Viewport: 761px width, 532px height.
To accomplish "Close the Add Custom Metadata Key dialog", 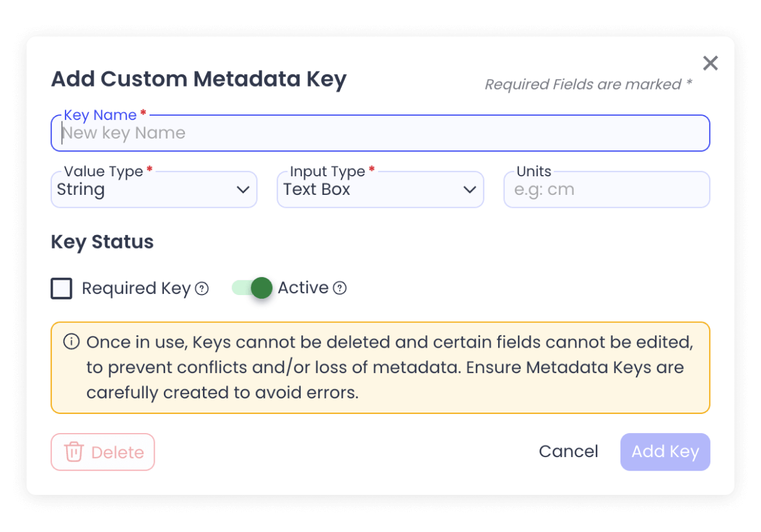I will [x=710, y=62].
